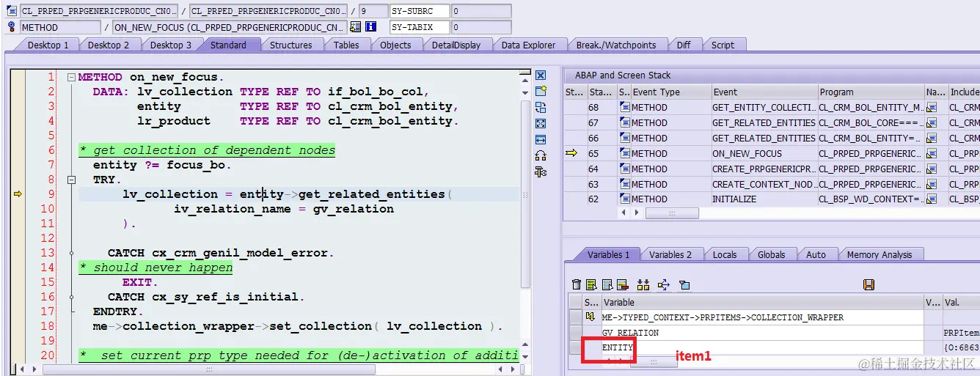Click the layout icon in the Variables toolbar
980x376 pixels.
684,284
